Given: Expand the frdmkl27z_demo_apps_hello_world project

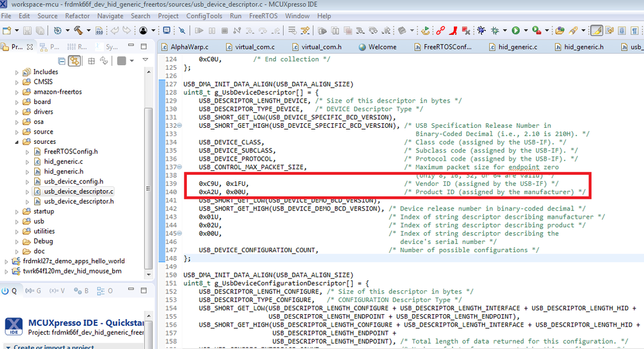Looking at the screenshot, I should (x=6, y=261).
